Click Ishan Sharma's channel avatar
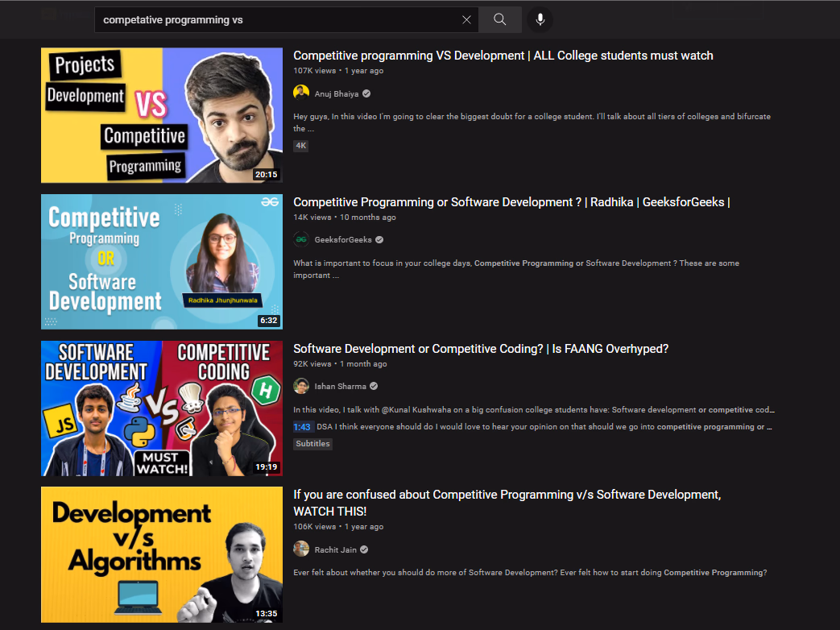 pos(301,386)
